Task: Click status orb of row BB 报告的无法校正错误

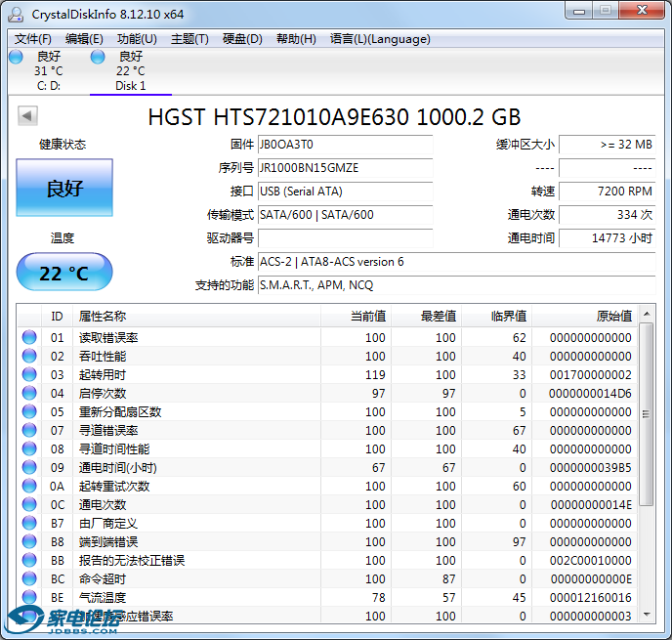Action: [x=29, y=560]
